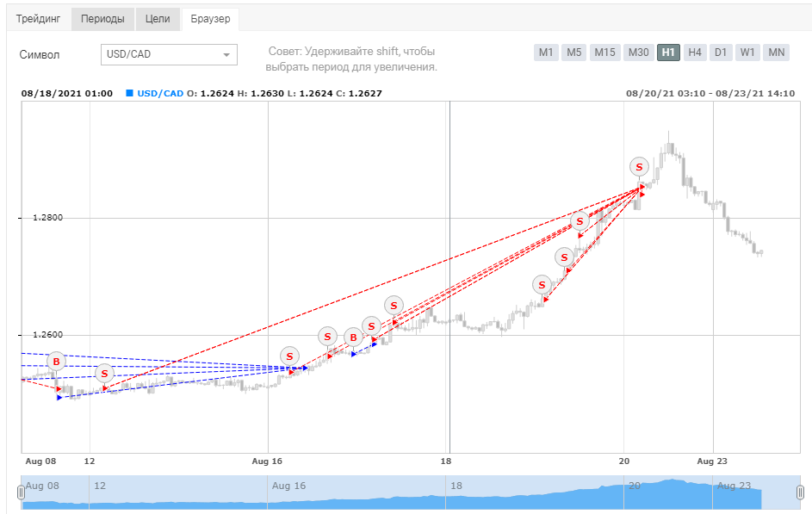The image size is (812, 514).
Task: Set timeframe to M30
Action: pos(639,53)
